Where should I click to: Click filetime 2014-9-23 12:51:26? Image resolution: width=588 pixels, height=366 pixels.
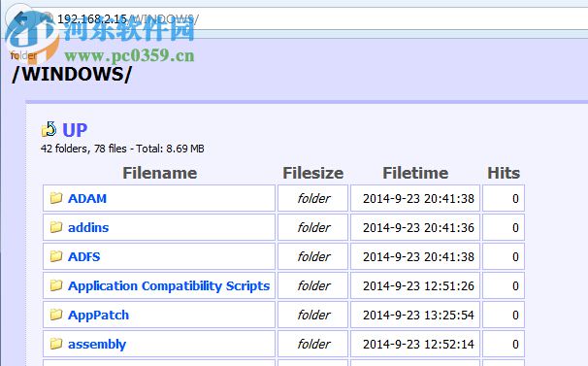click(x=418, y=286)
